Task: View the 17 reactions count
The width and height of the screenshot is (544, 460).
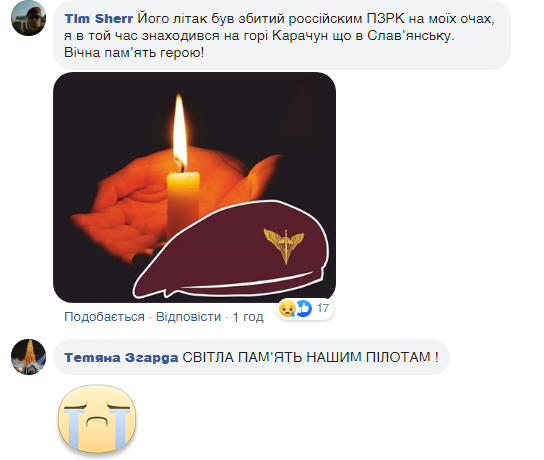Action: click(323, 308)
